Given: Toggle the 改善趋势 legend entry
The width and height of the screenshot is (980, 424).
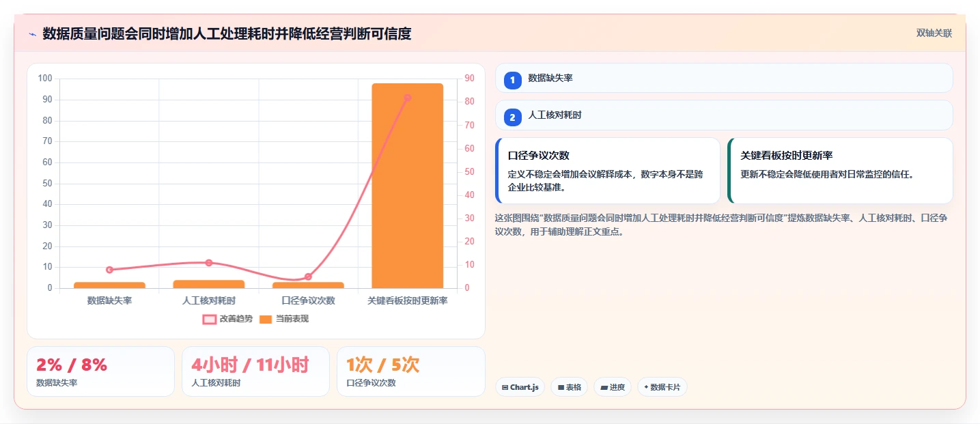Looking at the screenshot, I should point(227,319).
